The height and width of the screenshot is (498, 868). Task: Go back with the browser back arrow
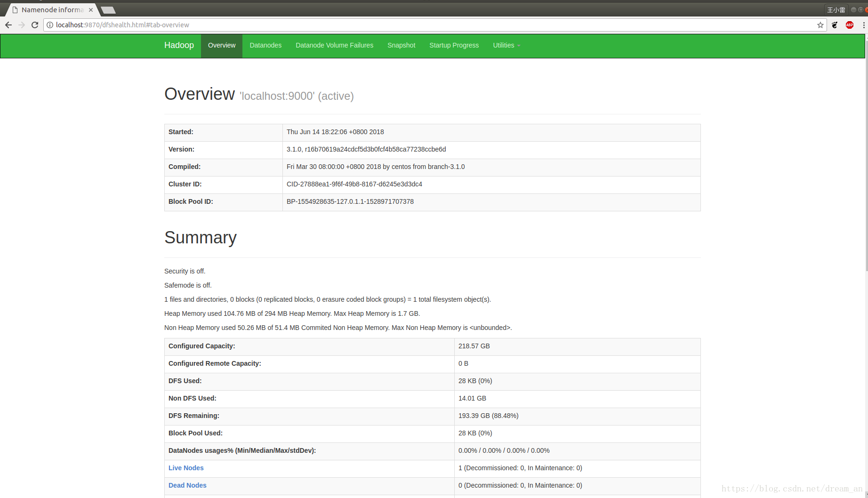pos(8,25)
